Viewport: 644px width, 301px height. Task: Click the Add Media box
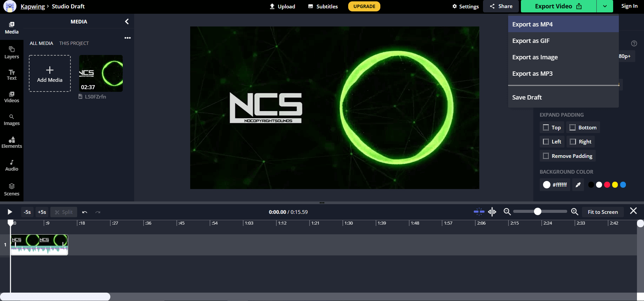tap(50, 73)
